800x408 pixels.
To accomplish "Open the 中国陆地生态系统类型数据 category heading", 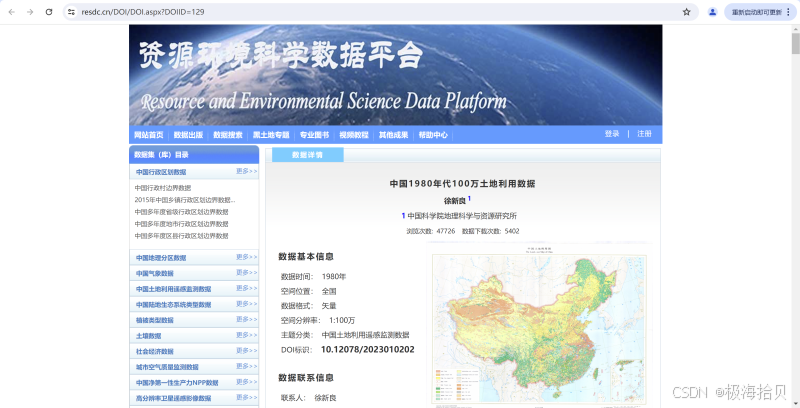I will [x=173, y=304].
